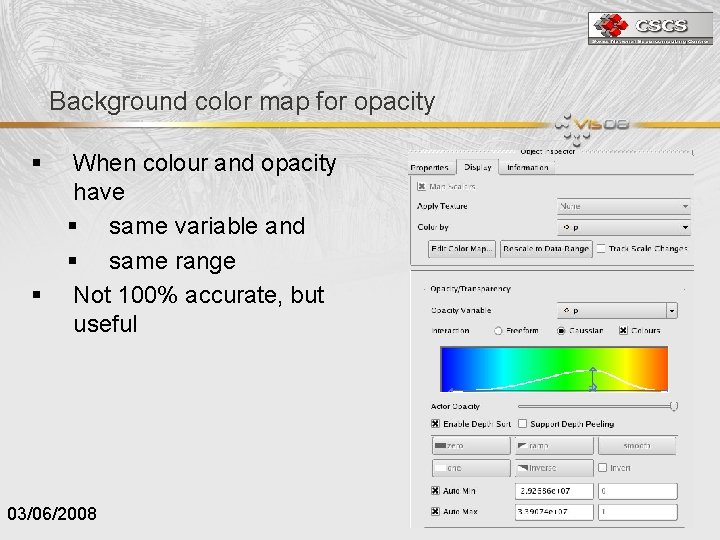Click the Auto Max value field
Screen dimensions: 720x540
[x=554, y=512]
